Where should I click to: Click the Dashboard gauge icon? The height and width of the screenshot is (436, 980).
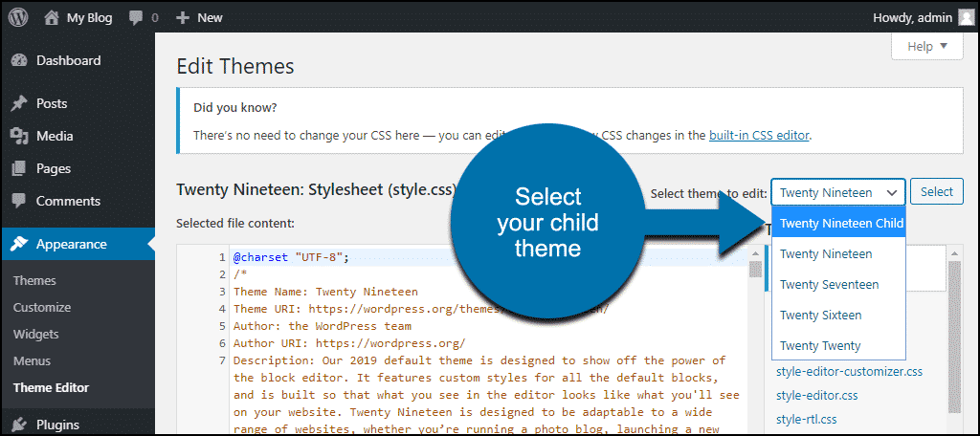click(19, 60)
